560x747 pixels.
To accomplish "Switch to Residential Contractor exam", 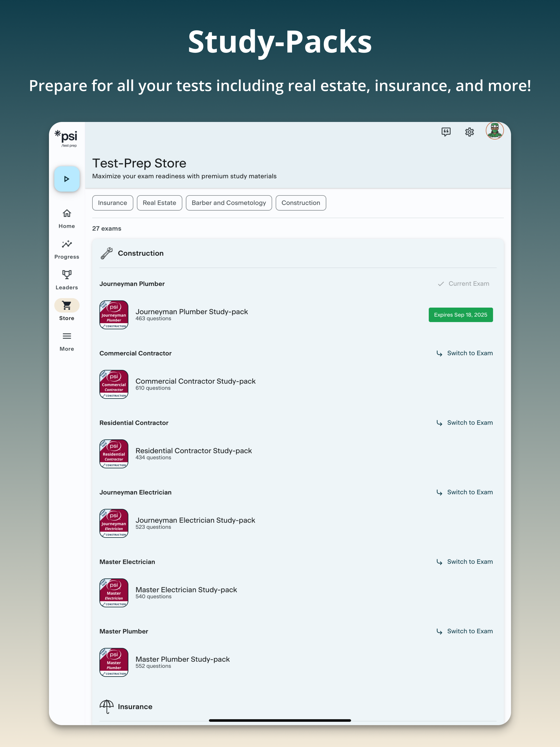I will coord(464,423).
